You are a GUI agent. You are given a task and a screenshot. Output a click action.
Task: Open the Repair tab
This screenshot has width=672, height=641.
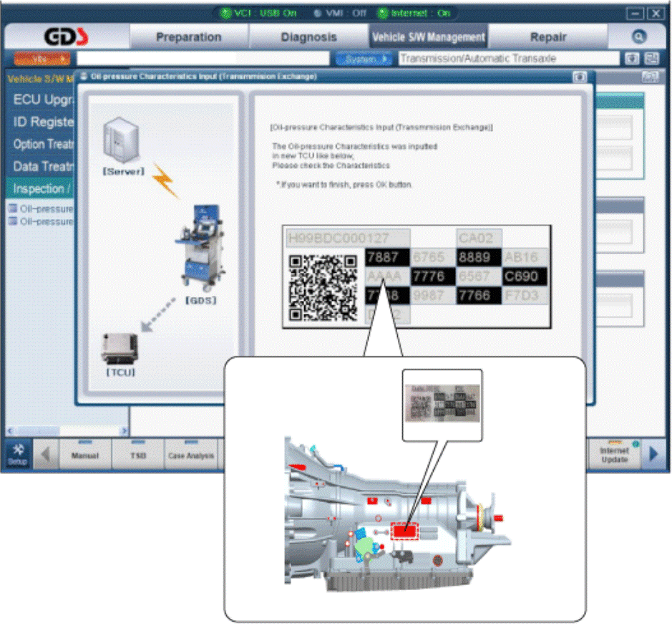click(x=548, y=37)
